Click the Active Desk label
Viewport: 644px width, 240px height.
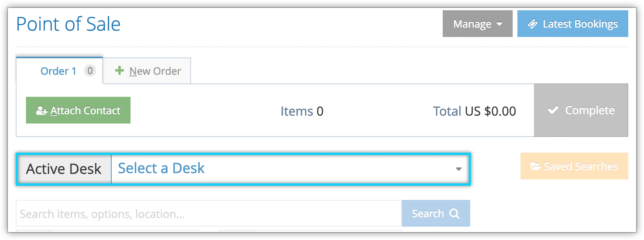tap(64, 169)
